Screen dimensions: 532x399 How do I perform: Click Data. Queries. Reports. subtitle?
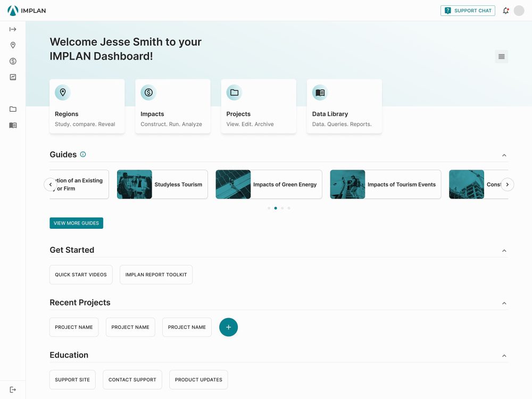[342, 124]
